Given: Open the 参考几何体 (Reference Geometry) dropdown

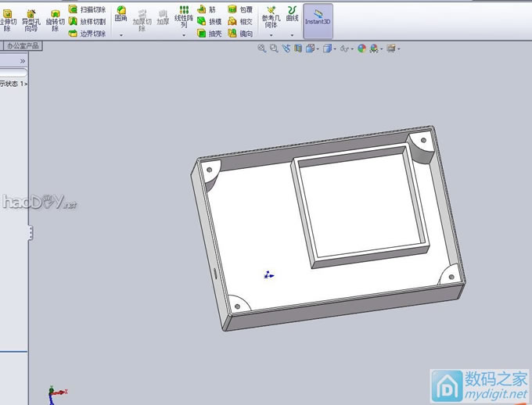Looking at the screenshot, I should click(x=271, y=34).
